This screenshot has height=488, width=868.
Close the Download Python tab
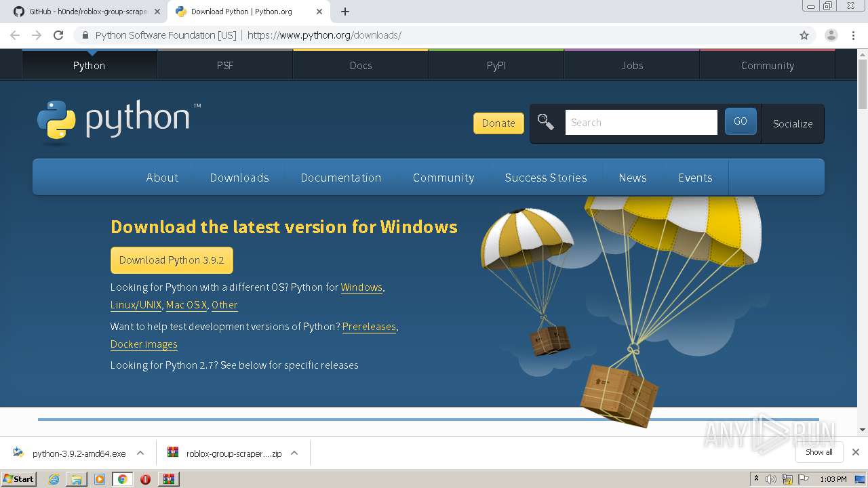[319, 12]
